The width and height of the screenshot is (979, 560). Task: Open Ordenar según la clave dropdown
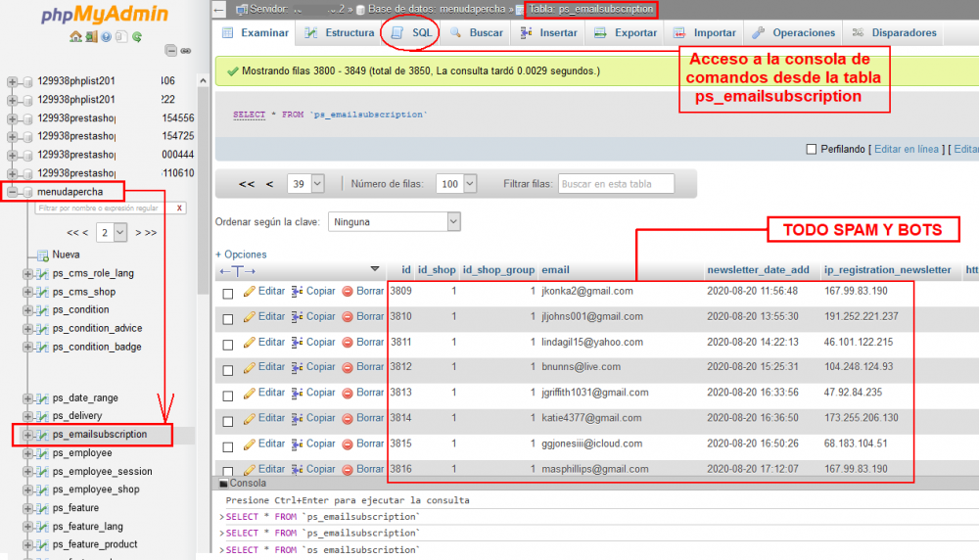click(395, 221)
